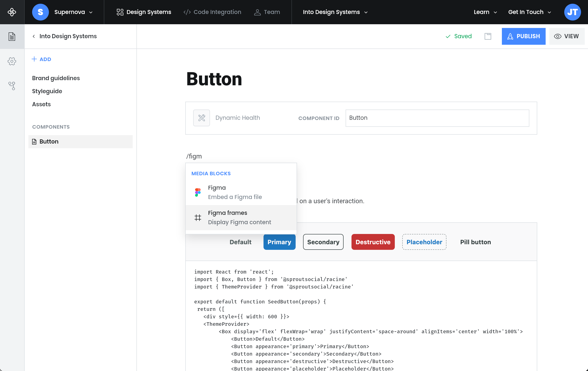
Task: Click the Secondary preview button
Action: click(323, 242)
